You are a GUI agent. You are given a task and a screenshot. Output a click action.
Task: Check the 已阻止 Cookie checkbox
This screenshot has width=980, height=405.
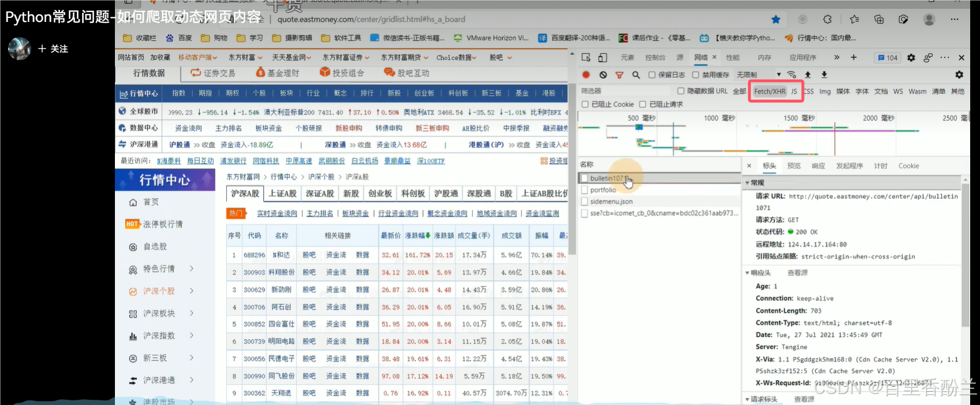585,104
